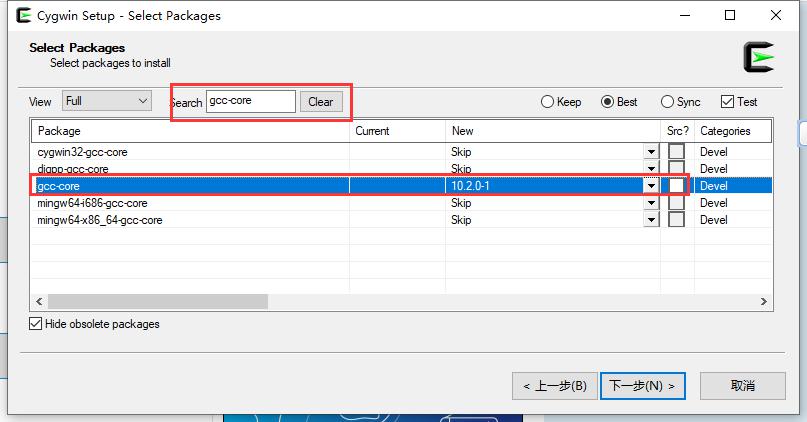807x422 pixels.
Task: Select the Sync radio button
Action: [667, 102]
